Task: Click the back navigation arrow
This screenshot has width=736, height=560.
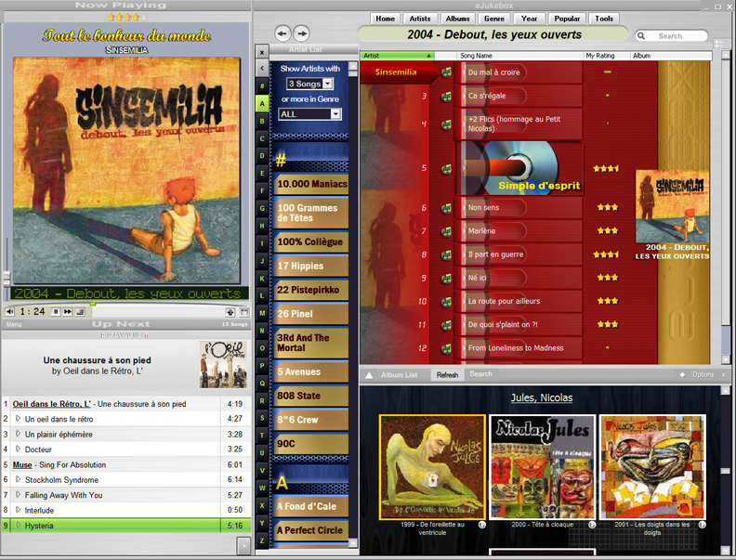Action: (283, 33)
